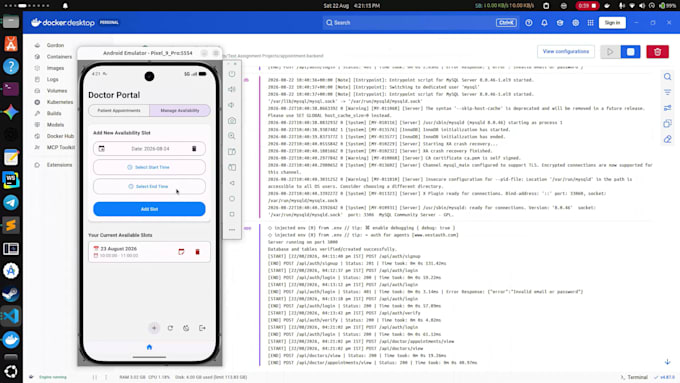Open Builds section in Docker sidebar
The image size is (680, 383).
coord(54,113)
